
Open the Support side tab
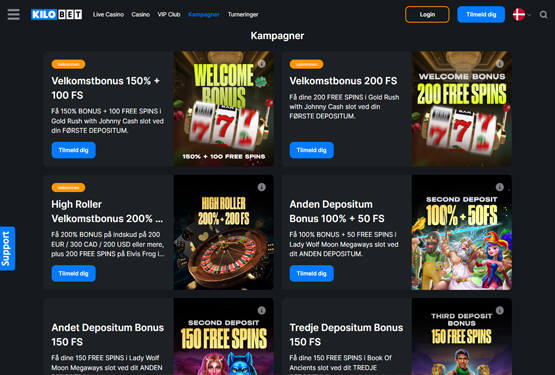7,249
